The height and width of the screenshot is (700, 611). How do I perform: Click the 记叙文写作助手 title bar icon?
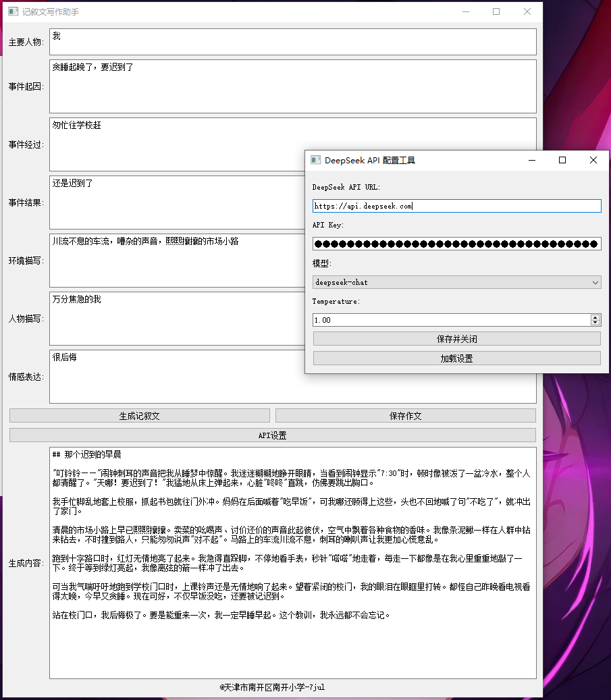point(12,11)
